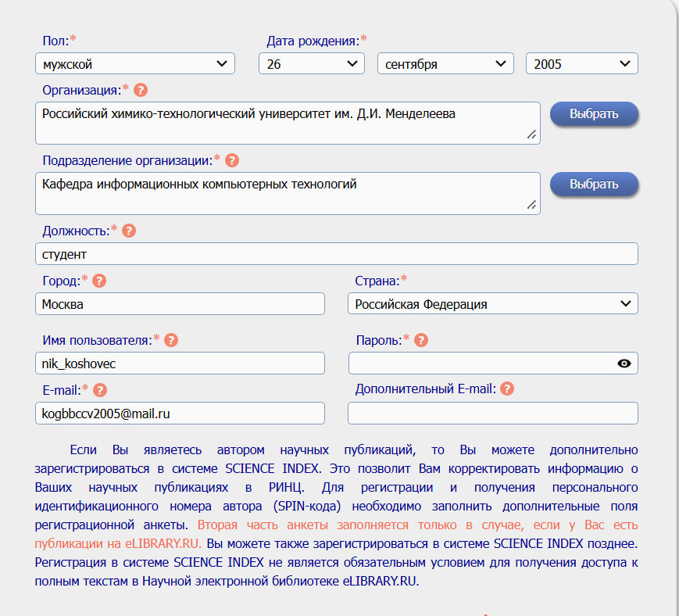Open the Пол dropdown showing мужской

(135, 64)
